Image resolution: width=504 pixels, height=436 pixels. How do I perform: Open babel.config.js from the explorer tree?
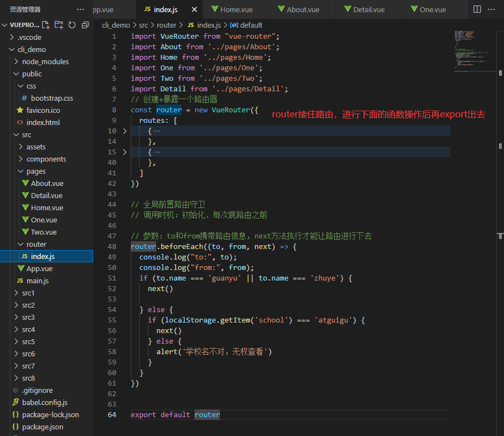(x=47, y=402)
